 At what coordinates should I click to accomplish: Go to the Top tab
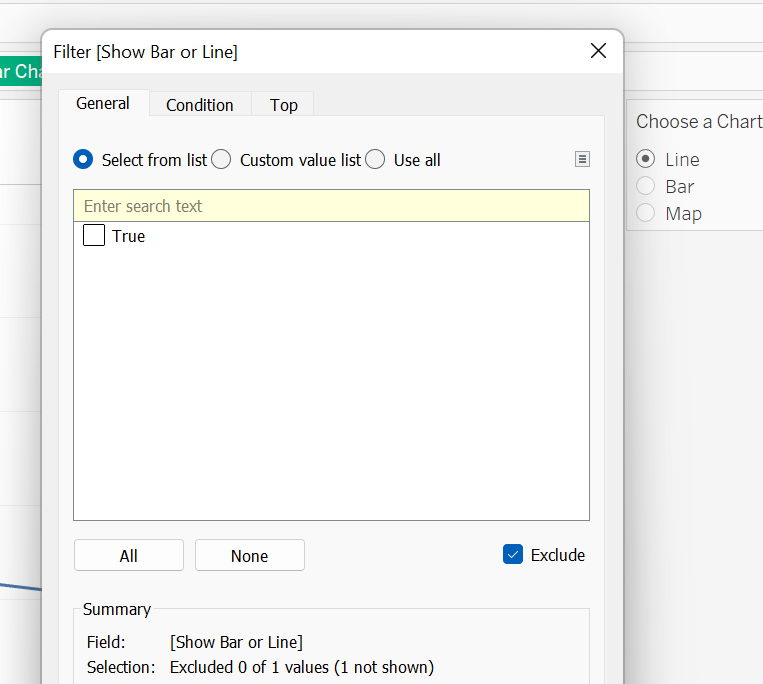[x=284, y=105]
